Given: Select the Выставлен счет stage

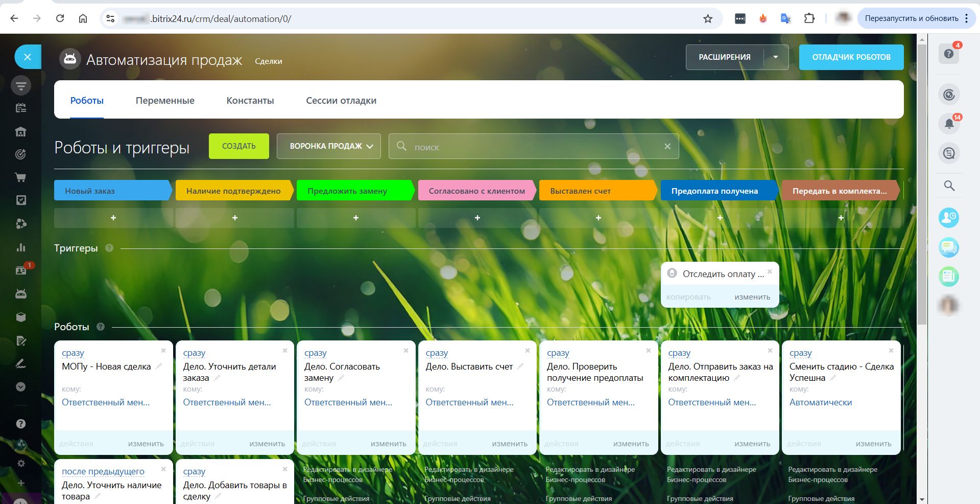Looking at the screenshot, I should 598,191.
